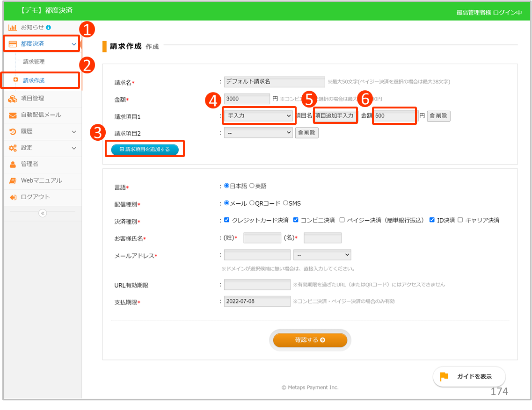
Task: Click the 支払期限 date field
Action: pos(257,301)
